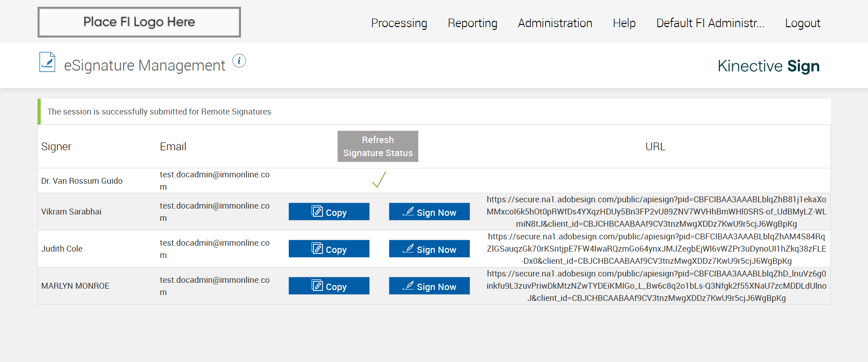Copy the signing URL for Judith Cole
Viewport: 868px width, 362px height.
329,249
